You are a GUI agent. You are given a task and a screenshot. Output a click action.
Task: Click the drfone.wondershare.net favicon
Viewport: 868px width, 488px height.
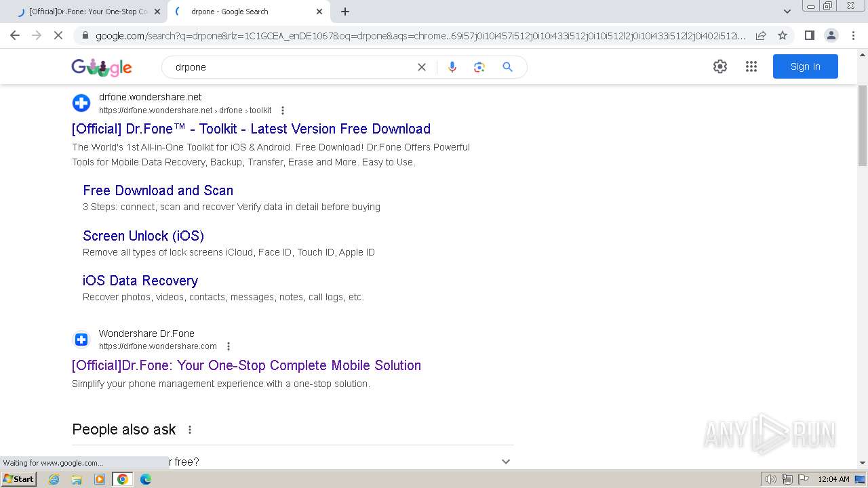pos(81,103)
